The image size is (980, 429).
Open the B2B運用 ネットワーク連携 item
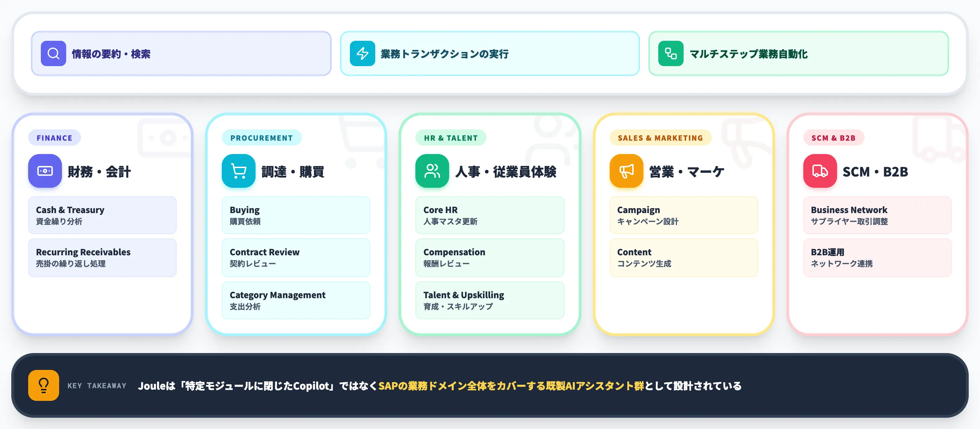point(877,258)
